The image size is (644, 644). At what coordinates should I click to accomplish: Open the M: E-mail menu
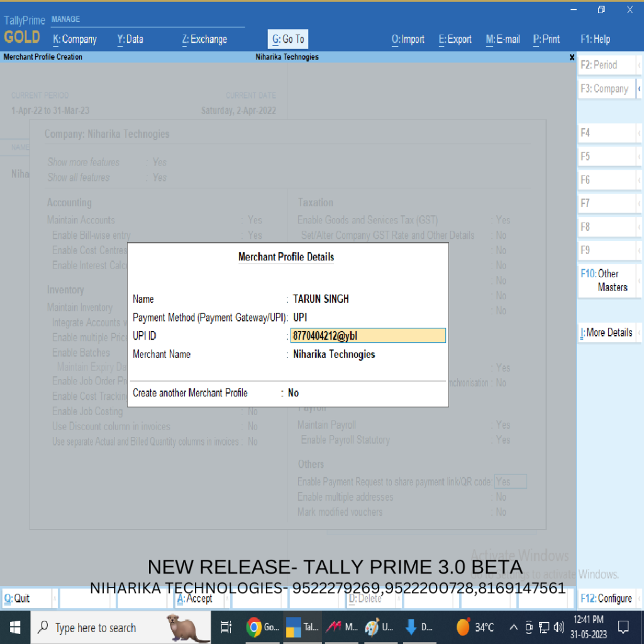(502, 40)
